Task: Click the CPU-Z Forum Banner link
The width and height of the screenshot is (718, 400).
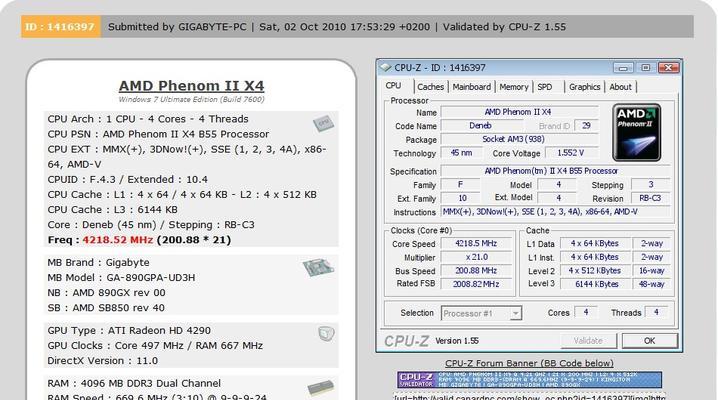Action: [x=529, y=363]
